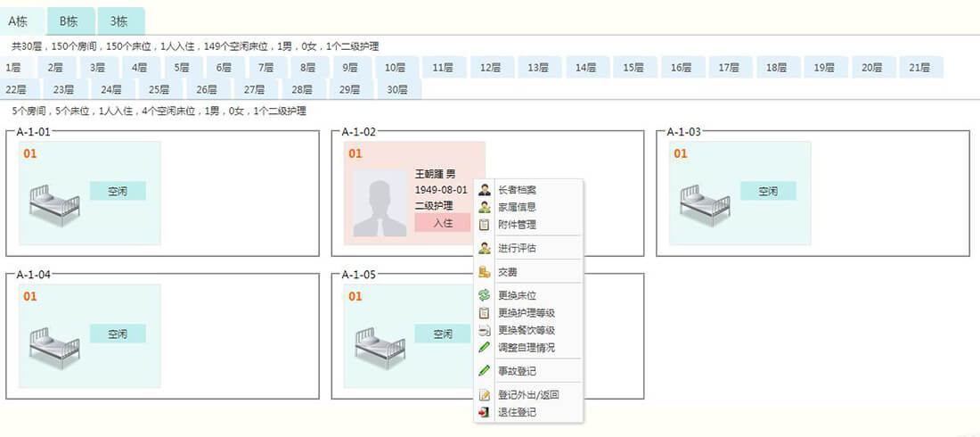
Task: Select 进行评估 from the context menu
Action: pyautogui.click(x=517, y=248)
